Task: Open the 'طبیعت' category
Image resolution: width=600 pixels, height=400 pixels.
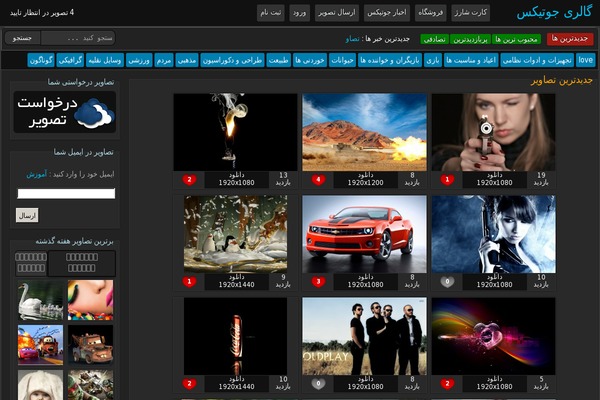Action: pyautogui.click(x=279, y=60)
